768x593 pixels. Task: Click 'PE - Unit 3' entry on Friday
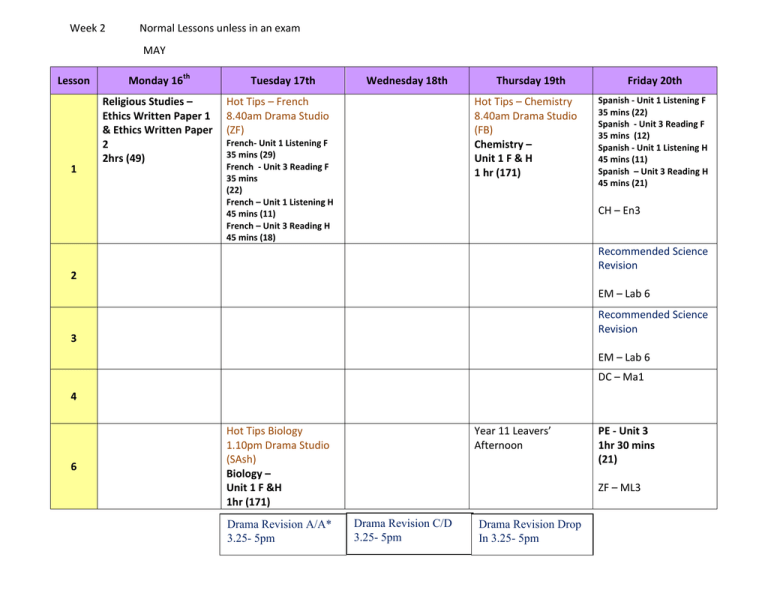click(623, 431)
